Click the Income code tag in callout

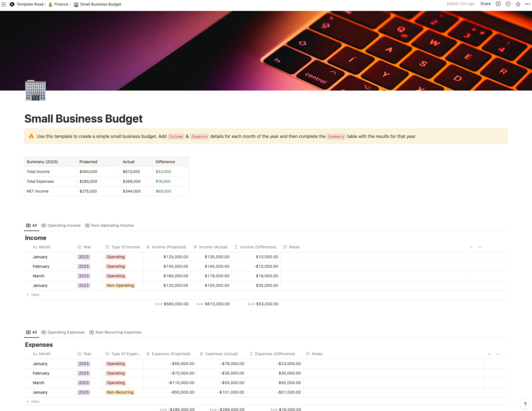[176, 137]
